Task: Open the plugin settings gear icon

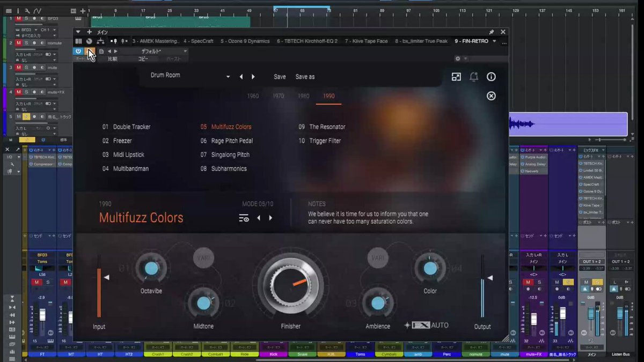Action: pos(458,58)
